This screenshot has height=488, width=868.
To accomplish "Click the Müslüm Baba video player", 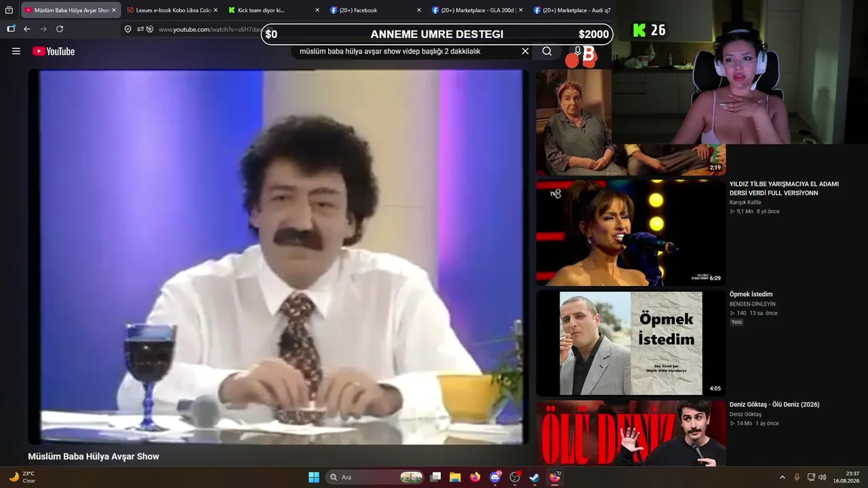I will coord(278,257).
